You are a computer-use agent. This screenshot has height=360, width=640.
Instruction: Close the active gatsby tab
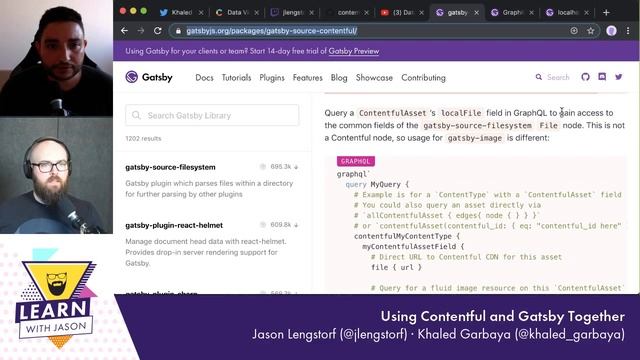point(476,13)
